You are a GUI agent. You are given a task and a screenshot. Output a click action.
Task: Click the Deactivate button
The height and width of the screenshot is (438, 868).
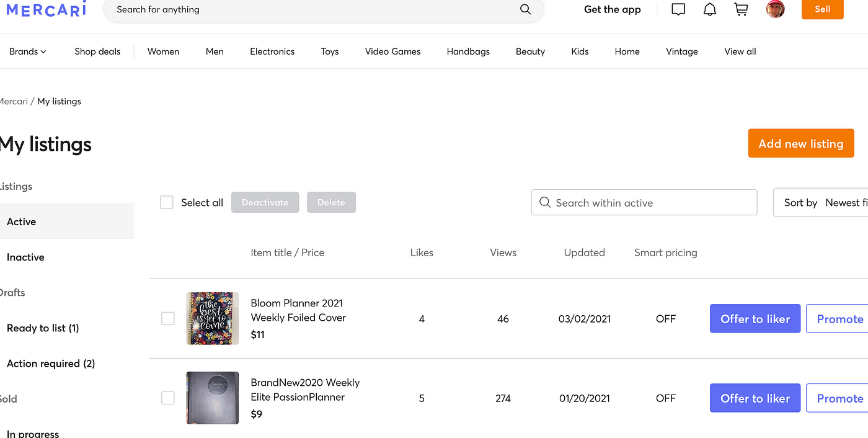point(265,202)
